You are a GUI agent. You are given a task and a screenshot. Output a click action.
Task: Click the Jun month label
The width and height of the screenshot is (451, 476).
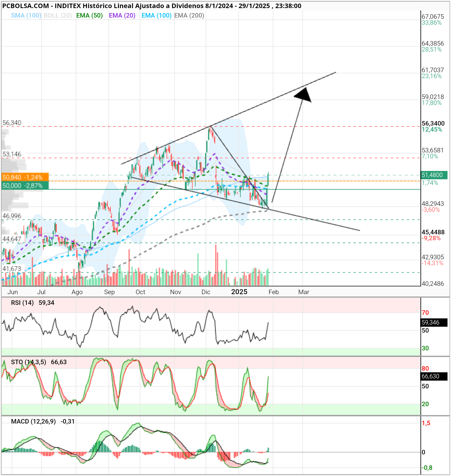(x=13, y=292)
